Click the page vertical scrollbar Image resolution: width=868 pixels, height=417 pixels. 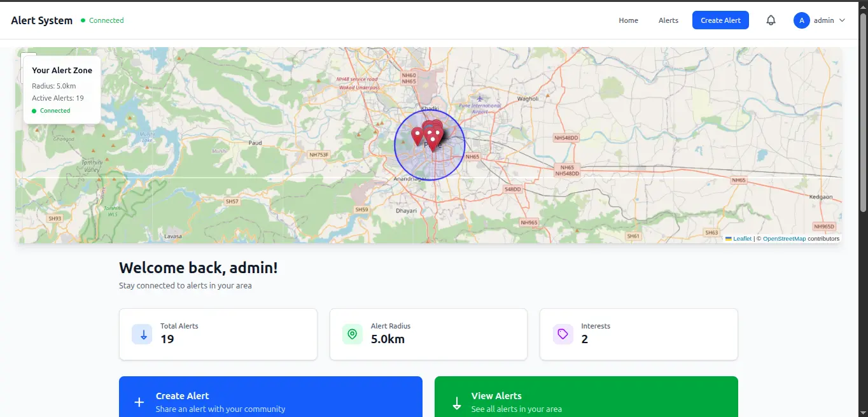[863, 115]
